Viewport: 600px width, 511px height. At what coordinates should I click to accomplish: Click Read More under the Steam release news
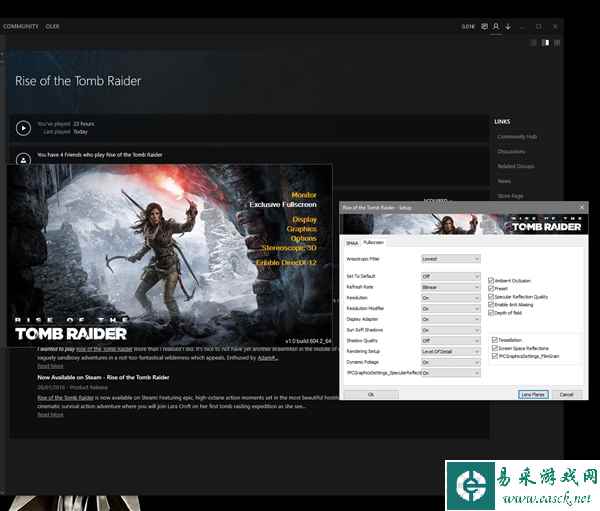click(x=50, y=415)
